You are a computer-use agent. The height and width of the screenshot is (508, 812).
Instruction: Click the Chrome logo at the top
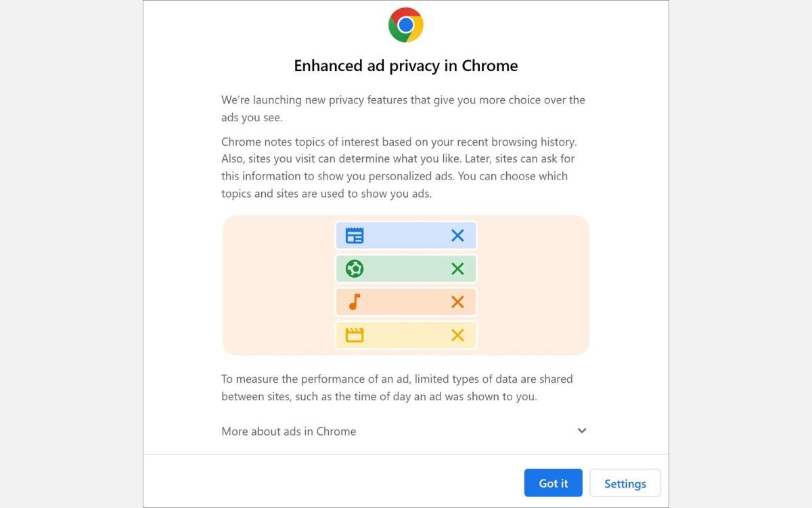click(x=405, y=24)
